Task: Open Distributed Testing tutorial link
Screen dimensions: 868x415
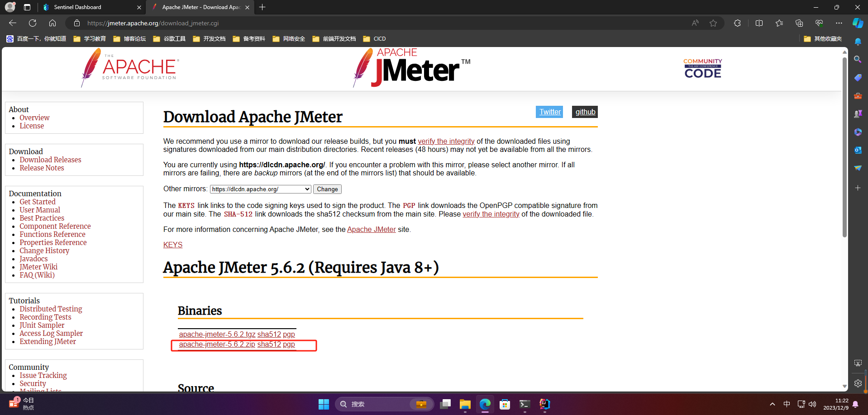Action: (x=51, y=309)
